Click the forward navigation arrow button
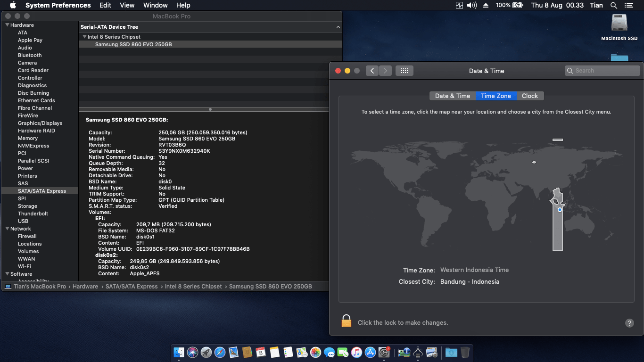The height and width of the screenshot is (362, 644). pyautogui.click(x=385, y=71)
